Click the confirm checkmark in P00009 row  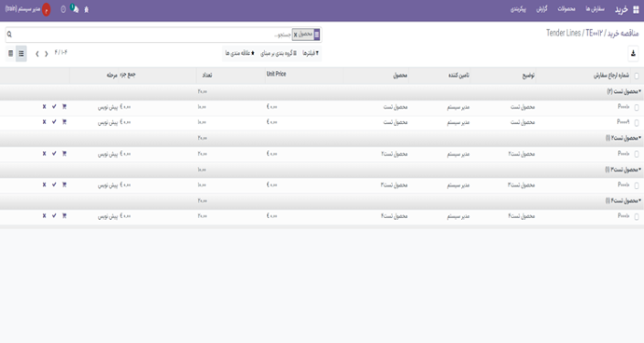pyautogui.click(x=54, y=122)
